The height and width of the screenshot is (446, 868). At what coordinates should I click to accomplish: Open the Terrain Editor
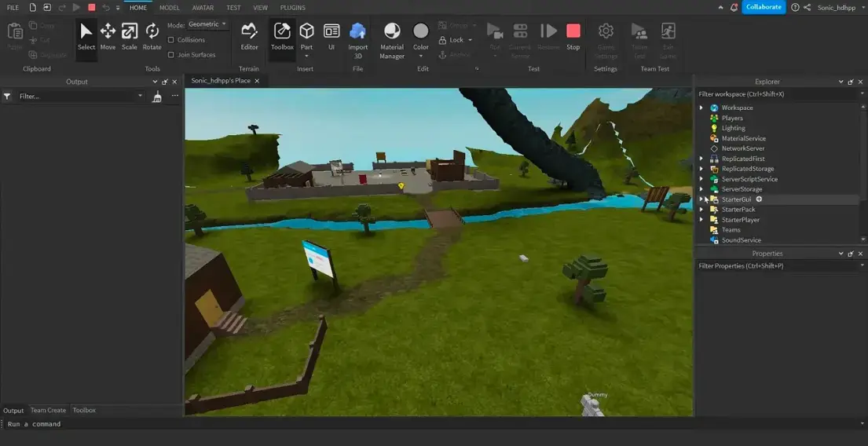point(249,36)
